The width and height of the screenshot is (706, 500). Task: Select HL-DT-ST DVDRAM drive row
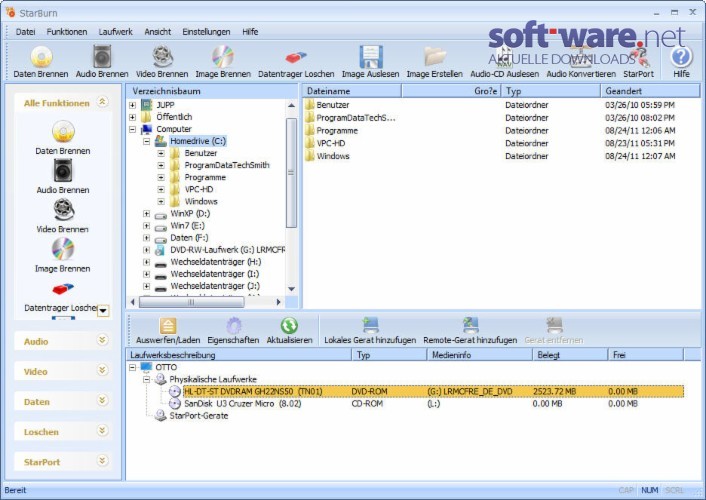[433, 391]
